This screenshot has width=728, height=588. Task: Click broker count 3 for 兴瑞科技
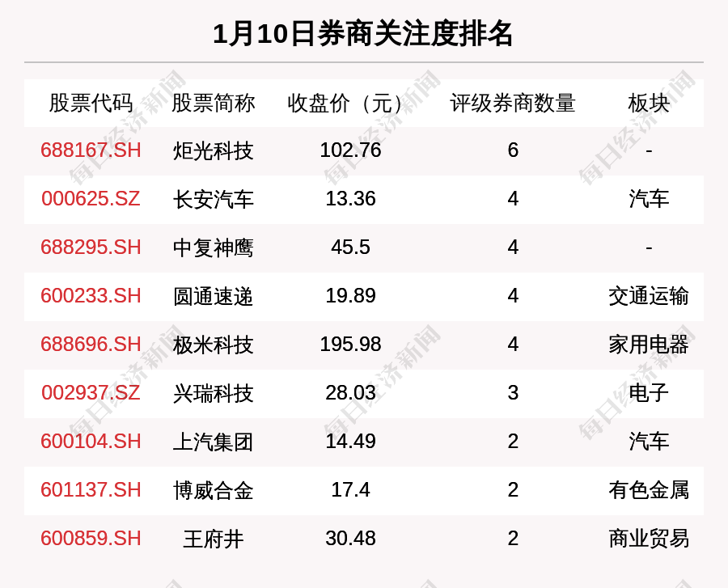513,392
